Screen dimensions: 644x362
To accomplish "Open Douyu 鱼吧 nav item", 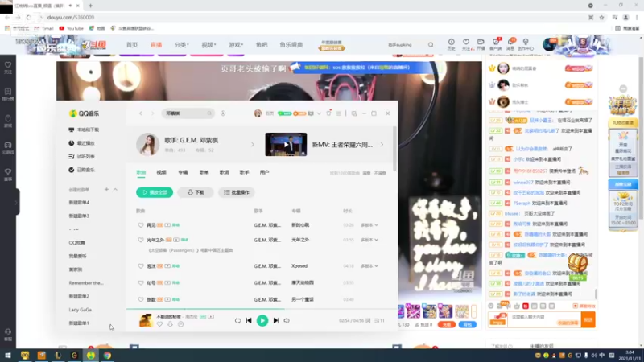I will pyautogui.click(x=262, y=45).
